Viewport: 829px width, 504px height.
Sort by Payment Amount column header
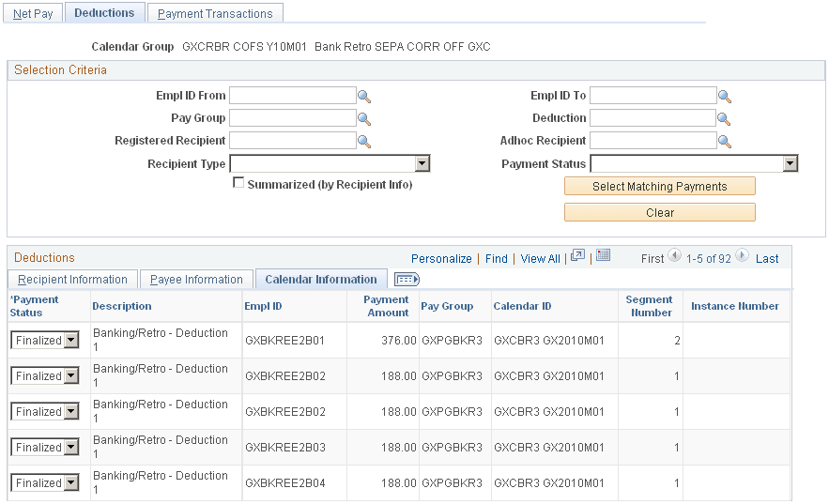386,306
